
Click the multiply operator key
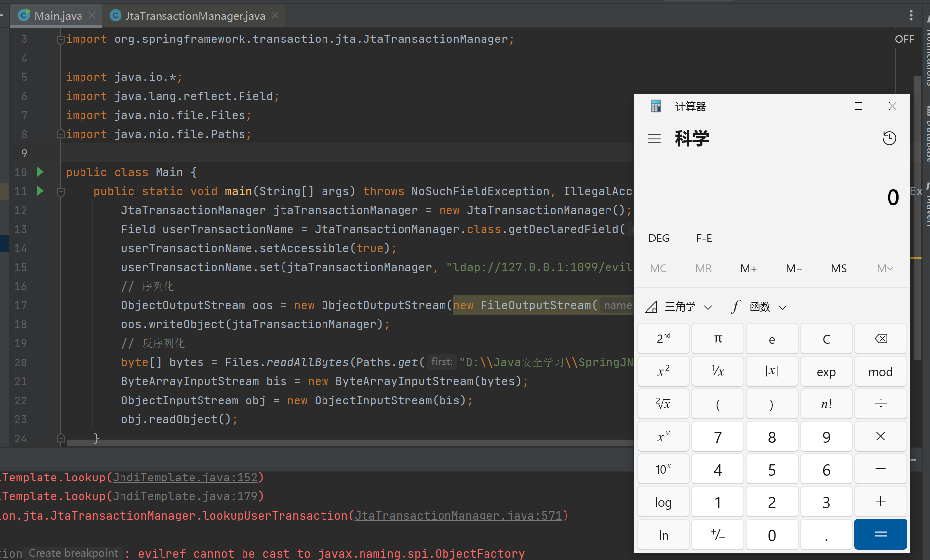[881, 437]
